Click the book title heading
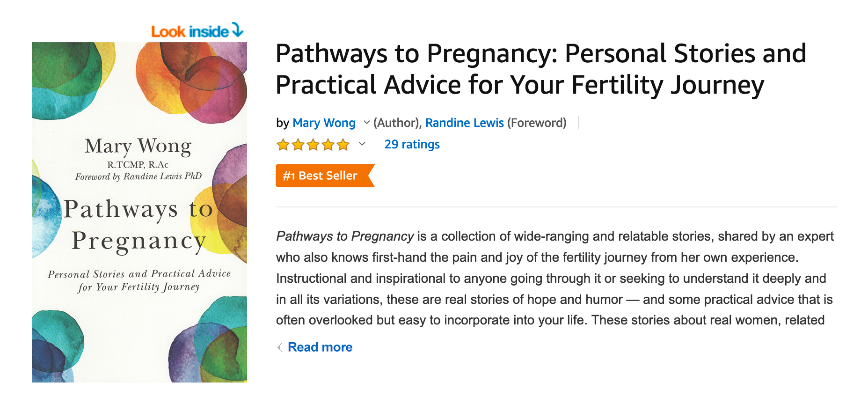 pyautogui.click(x=540, y=69)
